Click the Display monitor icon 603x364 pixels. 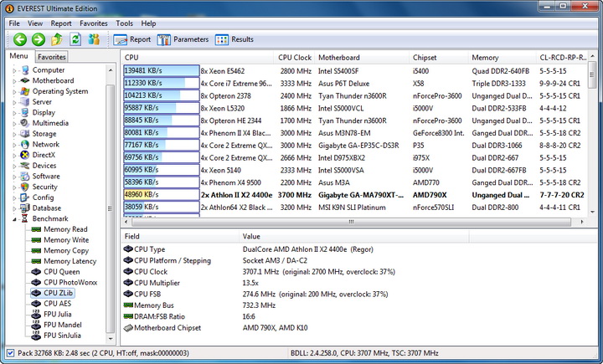(25, 113)
